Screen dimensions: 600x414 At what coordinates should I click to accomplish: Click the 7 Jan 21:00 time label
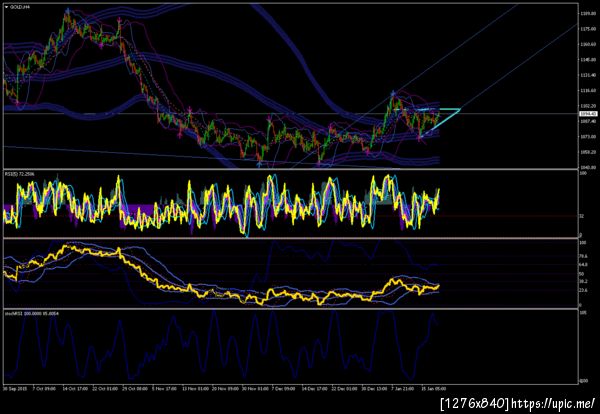click(x=402, y=388)
